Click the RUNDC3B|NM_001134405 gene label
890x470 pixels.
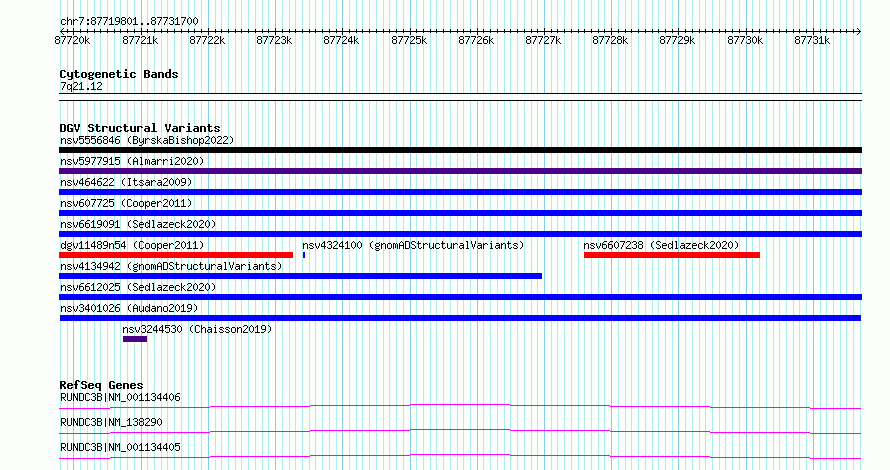tap(120, 447)
